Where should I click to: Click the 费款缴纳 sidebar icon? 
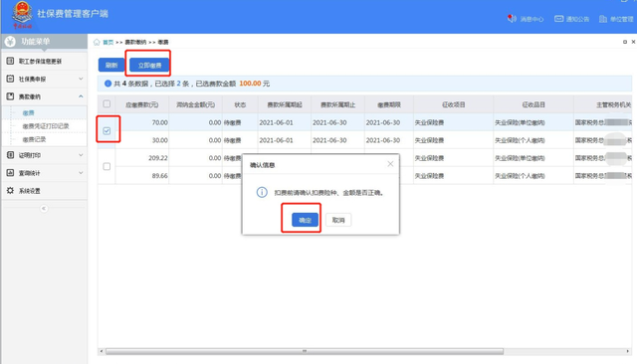pos(10,96)
